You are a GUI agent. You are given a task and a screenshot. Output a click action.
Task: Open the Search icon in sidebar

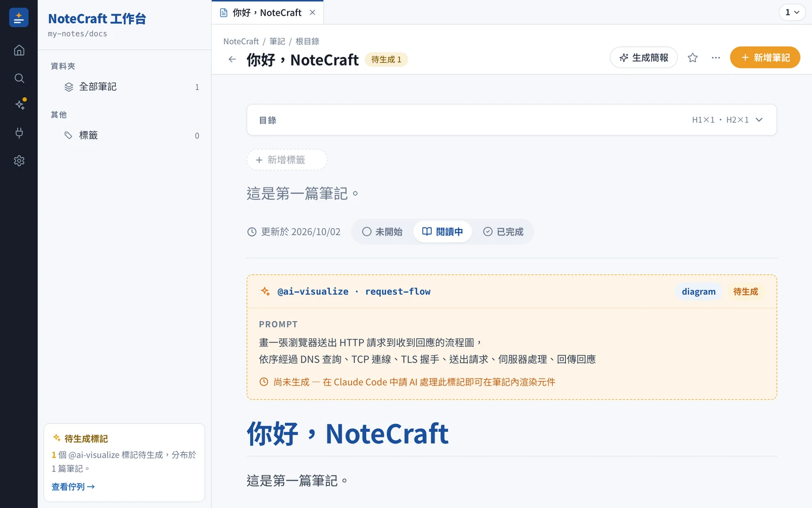[19, 78]
